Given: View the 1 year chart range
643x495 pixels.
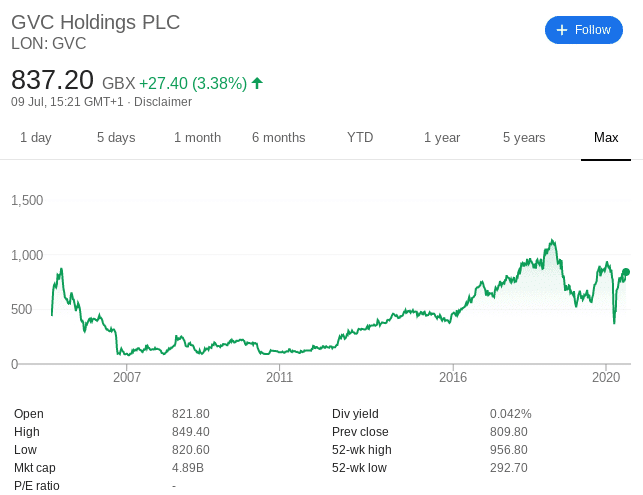Looking at the screenshot, I should [442, 137].
